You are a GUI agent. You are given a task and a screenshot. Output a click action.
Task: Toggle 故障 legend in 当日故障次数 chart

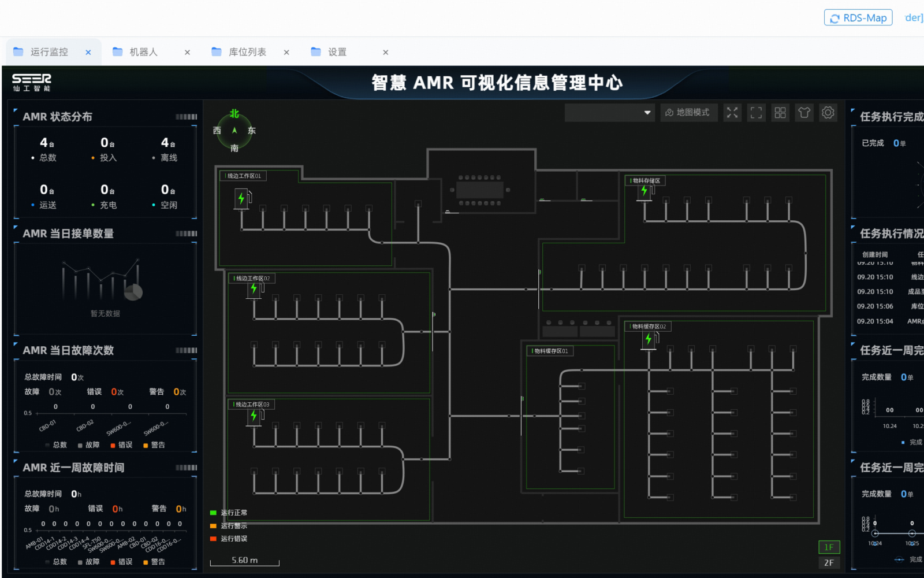point(88,445)
